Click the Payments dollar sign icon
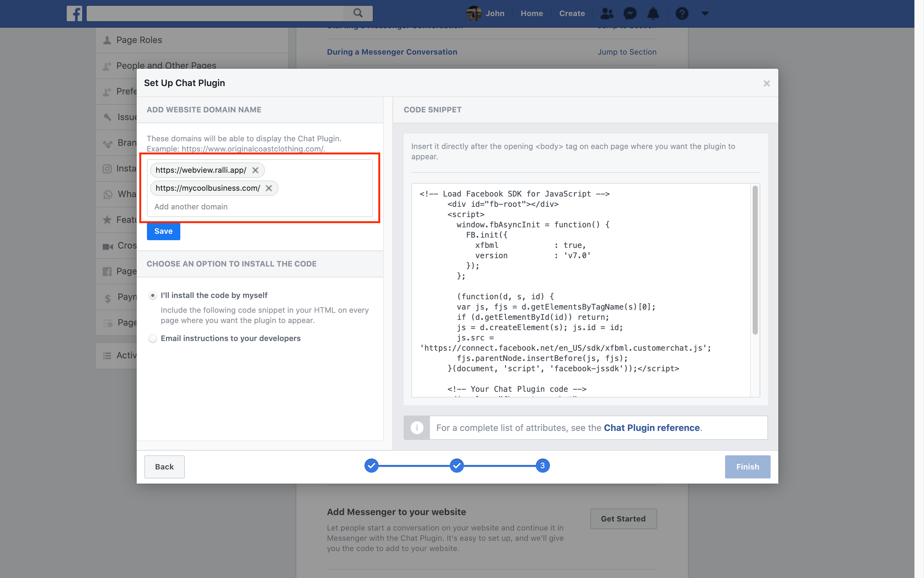 click(x=108, y=298)
